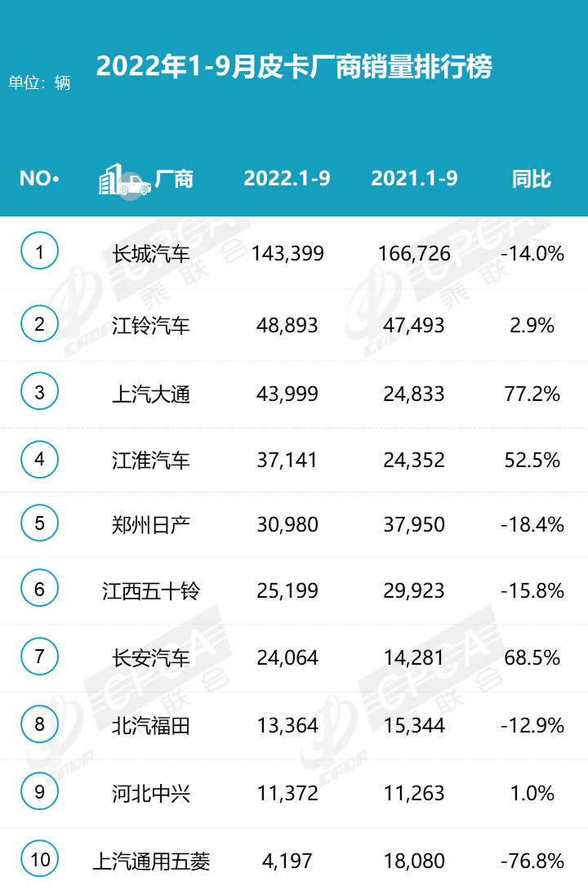The image size is (588, 895).
Task: Click the rank 9 circle badge
Action: point(40,790)
